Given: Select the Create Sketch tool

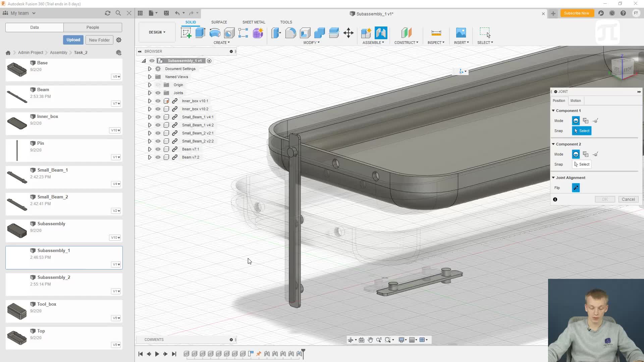Looking at the screenshot, I should pos(186,33).
